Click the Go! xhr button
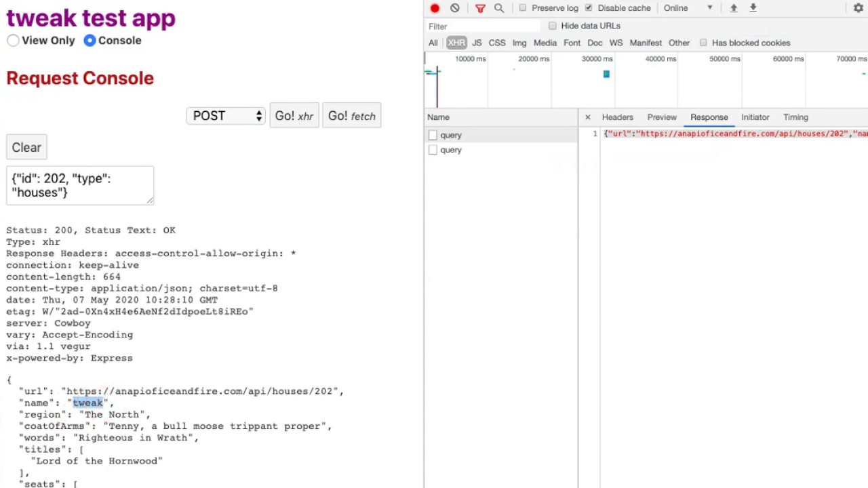Viewport: 868px width, 488px height. (294, 116)
